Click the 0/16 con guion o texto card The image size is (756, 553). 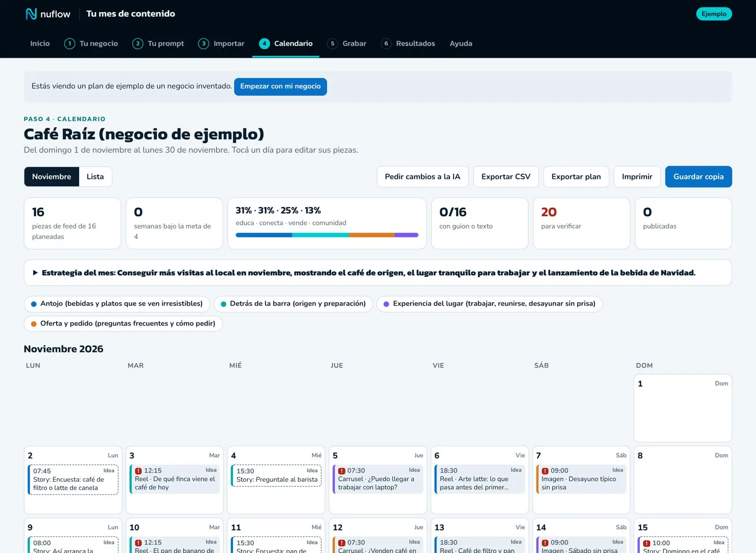480,223
